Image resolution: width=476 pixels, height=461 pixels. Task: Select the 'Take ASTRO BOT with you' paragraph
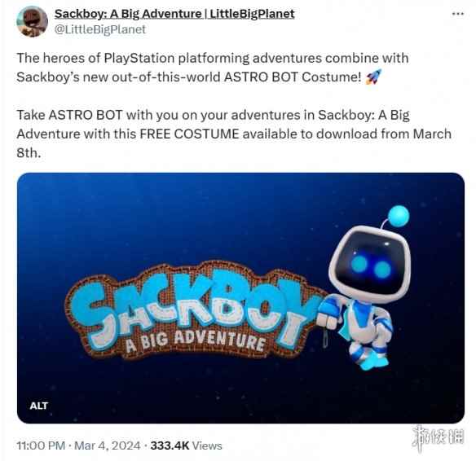(x=234, y=134)
